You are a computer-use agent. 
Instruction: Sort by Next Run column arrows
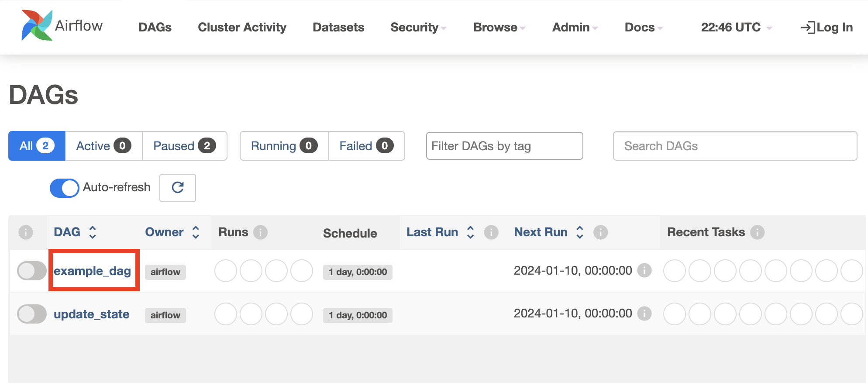580,232
